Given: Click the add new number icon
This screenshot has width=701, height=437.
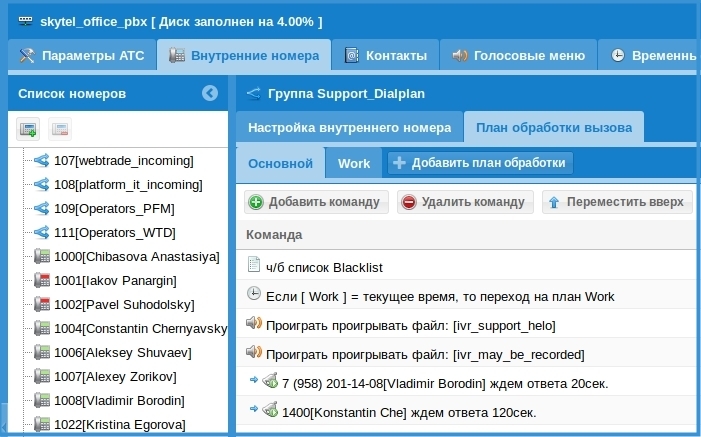Looking at the screenshot, I should tap(28, 129).
